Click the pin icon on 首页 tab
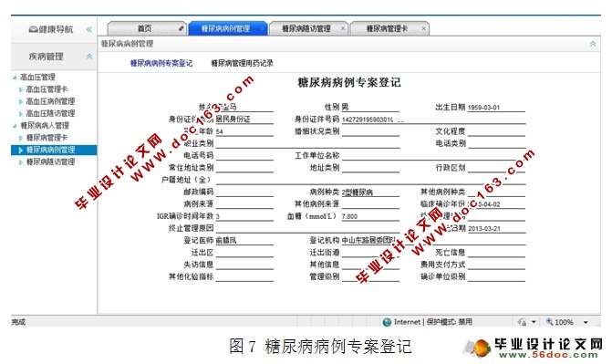This screenshot has height=364, width=612. [181, 28]
